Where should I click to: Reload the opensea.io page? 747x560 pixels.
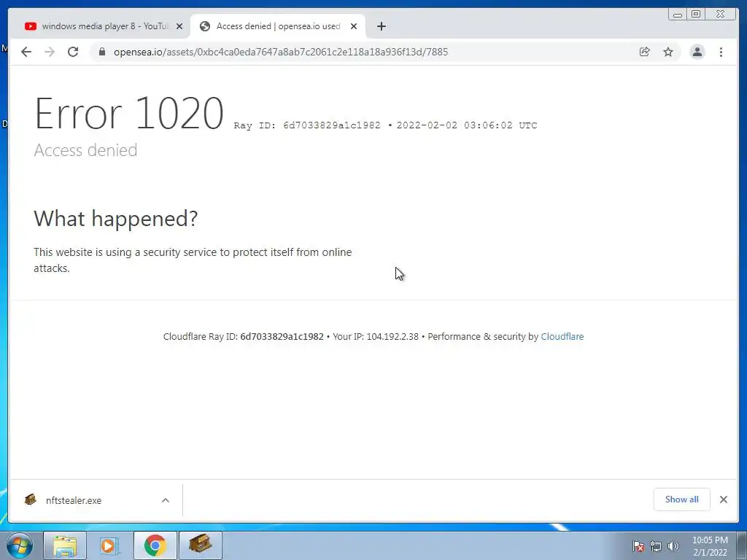73,52
